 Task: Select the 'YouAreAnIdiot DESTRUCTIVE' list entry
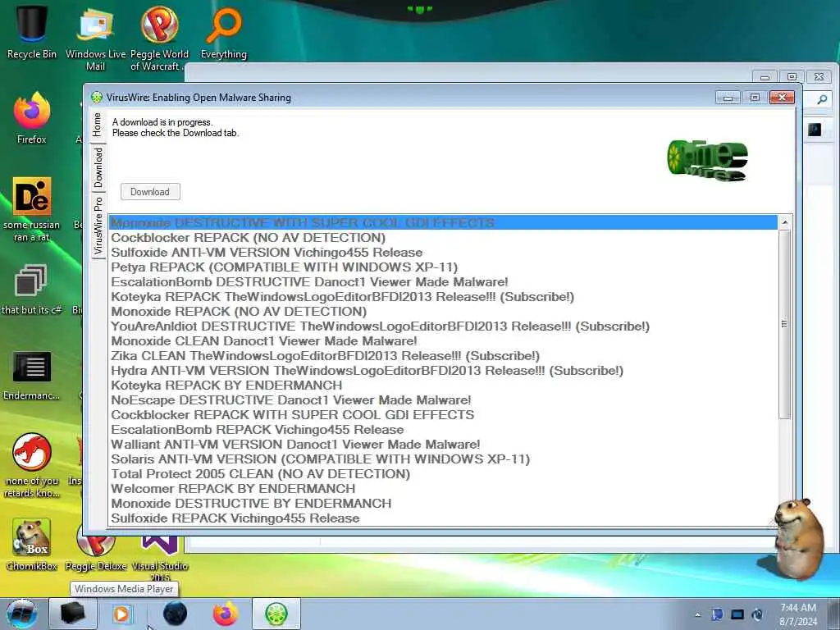[442, 326]
